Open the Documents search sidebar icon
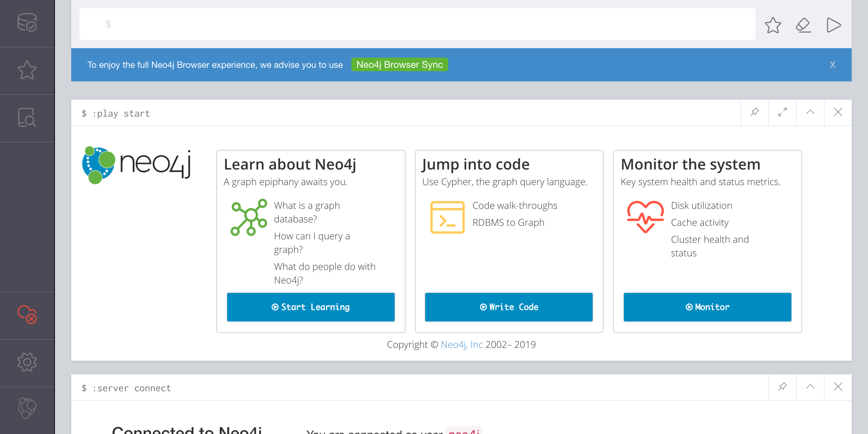868x434 pixels. point(27,118)
